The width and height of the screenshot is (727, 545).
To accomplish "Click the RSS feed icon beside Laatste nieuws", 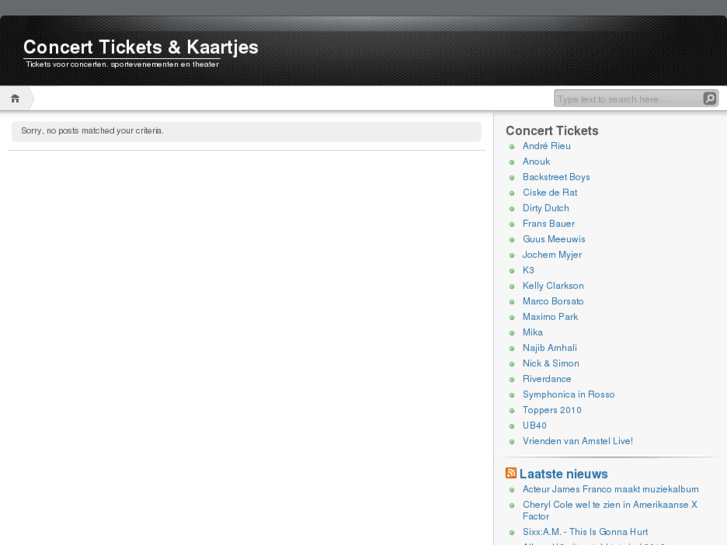I will [511, 473].
